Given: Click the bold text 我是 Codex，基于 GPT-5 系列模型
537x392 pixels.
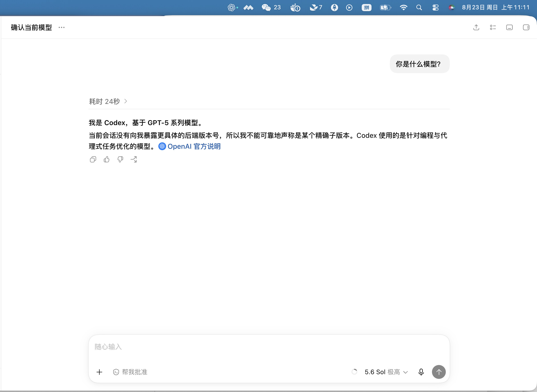Looking at the screenshot, I should [146, 123].
